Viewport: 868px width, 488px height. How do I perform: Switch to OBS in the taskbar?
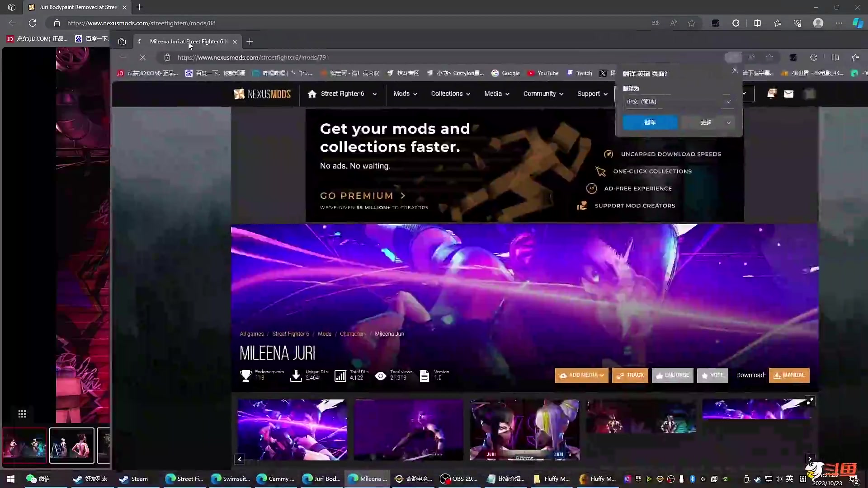(459, 479)
